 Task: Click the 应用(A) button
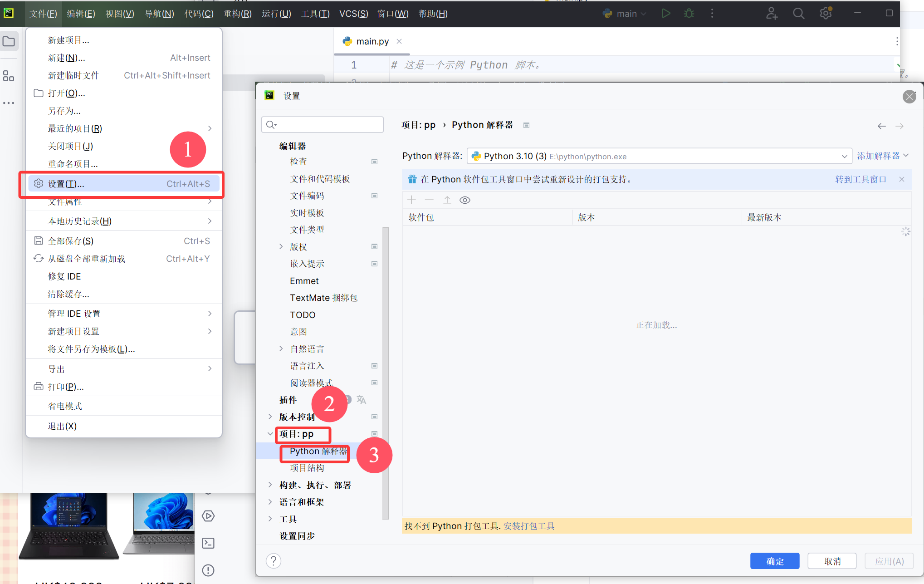(x=889, y=561)
